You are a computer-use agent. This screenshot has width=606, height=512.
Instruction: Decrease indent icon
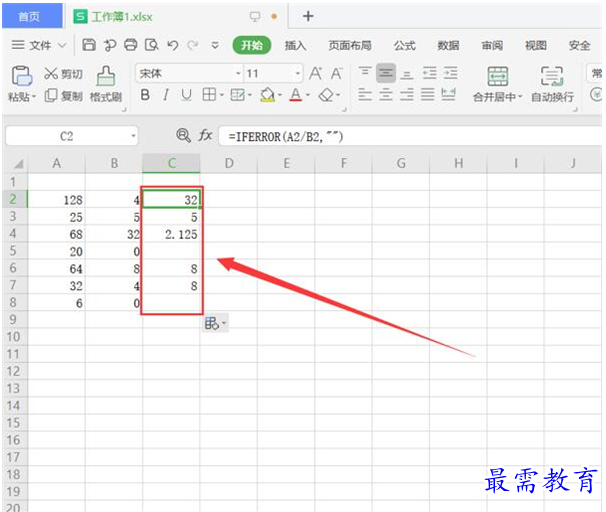click(x=429, y=73)
